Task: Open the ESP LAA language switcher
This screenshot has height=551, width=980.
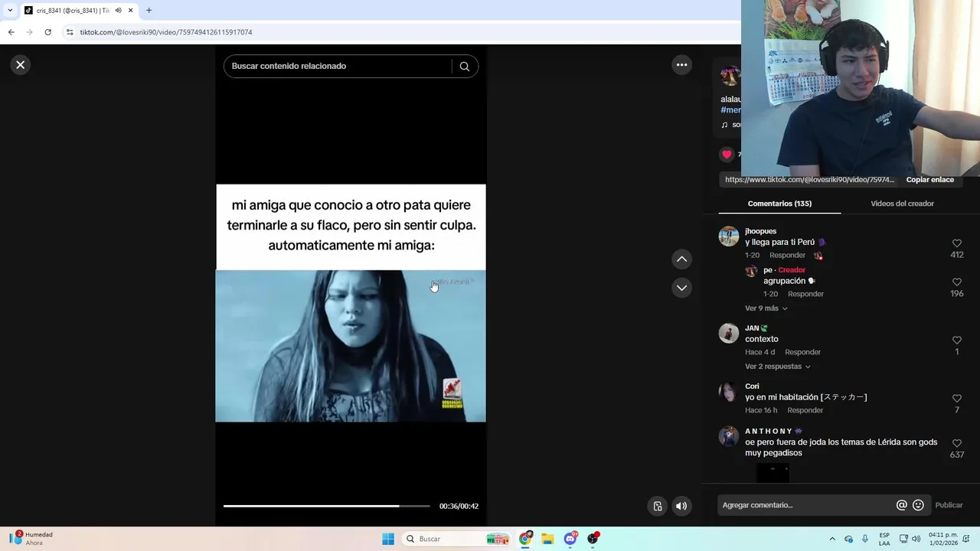Action: click(884, 539)
